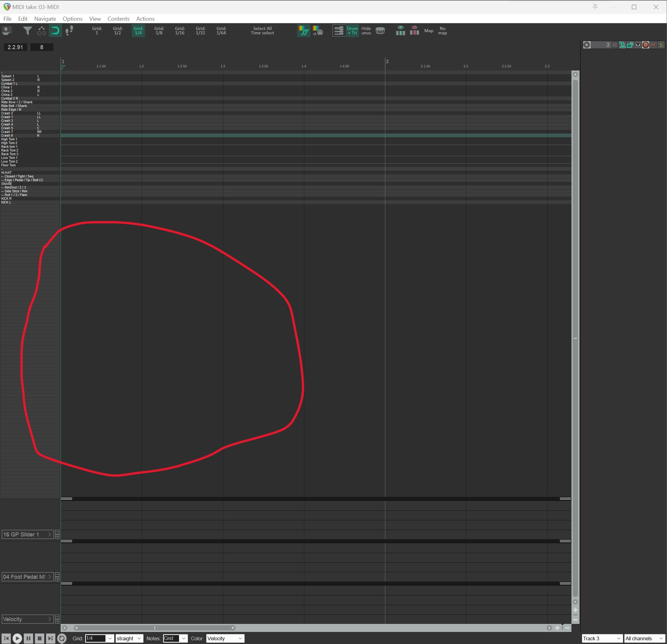Click the Play transport button
667x644 pixels.
tap(17, 638)
